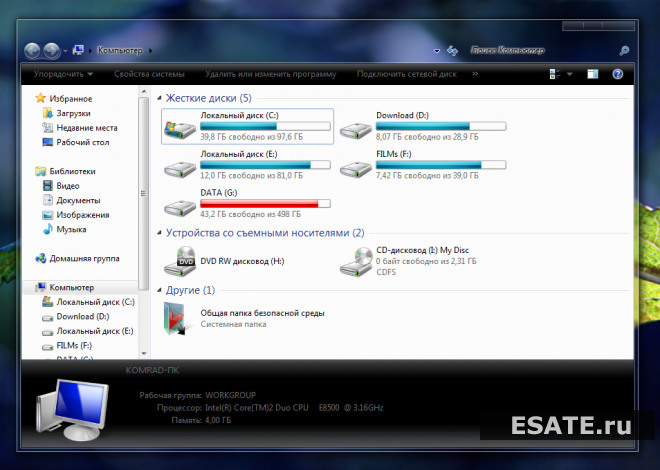Collapse the Другие (1) group
Image resolution: width=660 pixels, height=470 pixels.
pos(159,290)
